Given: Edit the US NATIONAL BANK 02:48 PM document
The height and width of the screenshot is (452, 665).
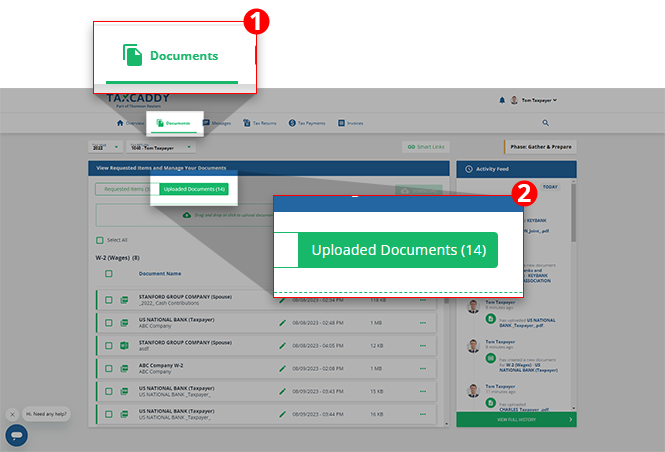Looking at the screenshot, I should pos(282,323).
